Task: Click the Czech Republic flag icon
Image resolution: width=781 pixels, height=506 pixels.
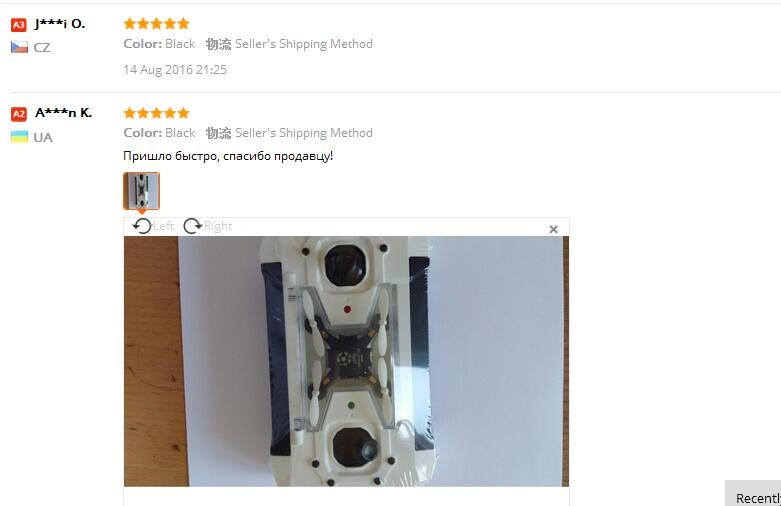Action: [19, 47]
